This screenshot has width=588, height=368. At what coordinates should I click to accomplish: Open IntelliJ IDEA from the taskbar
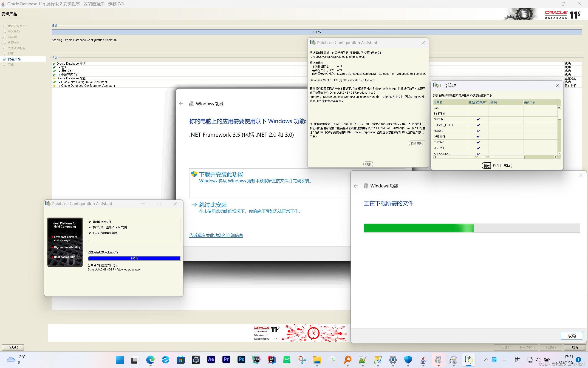point(272,359)
